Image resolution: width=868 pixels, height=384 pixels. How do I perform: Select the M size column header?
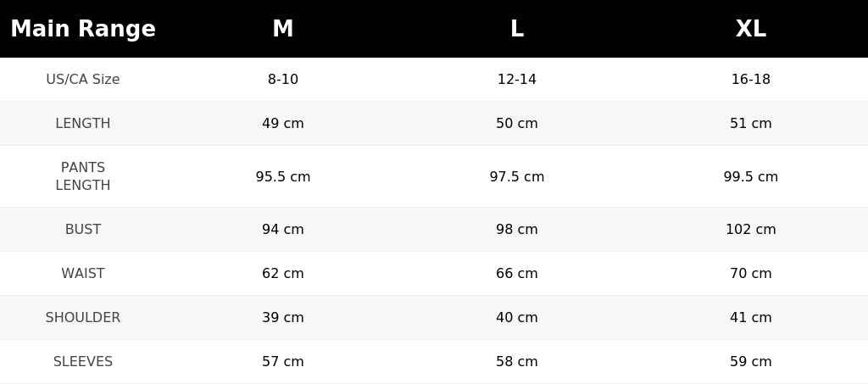pos(283,29)
